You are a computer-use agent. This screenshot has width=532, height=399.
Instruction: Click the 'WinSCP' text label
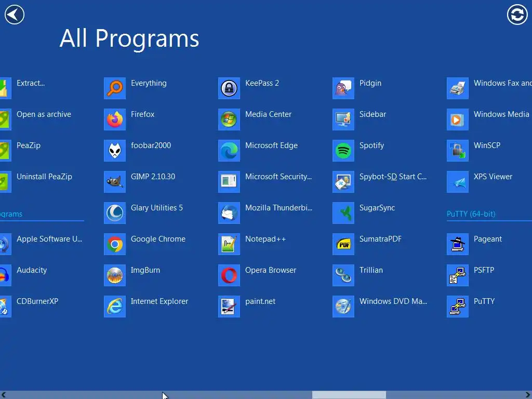tap(487, 145)
